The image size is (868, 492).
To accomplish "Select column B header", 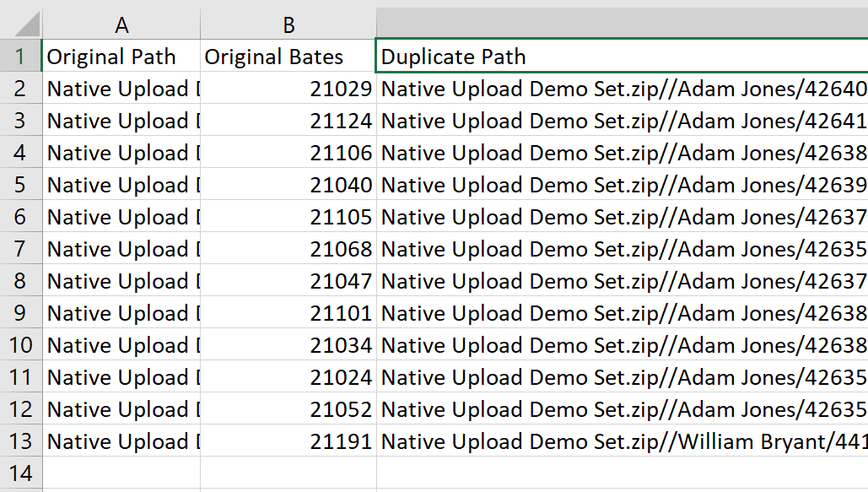I will 288,23.
